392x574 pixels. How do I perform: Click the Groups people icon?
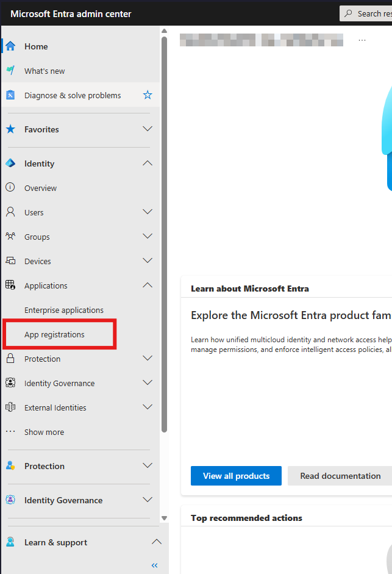click(x=10, y=237)
